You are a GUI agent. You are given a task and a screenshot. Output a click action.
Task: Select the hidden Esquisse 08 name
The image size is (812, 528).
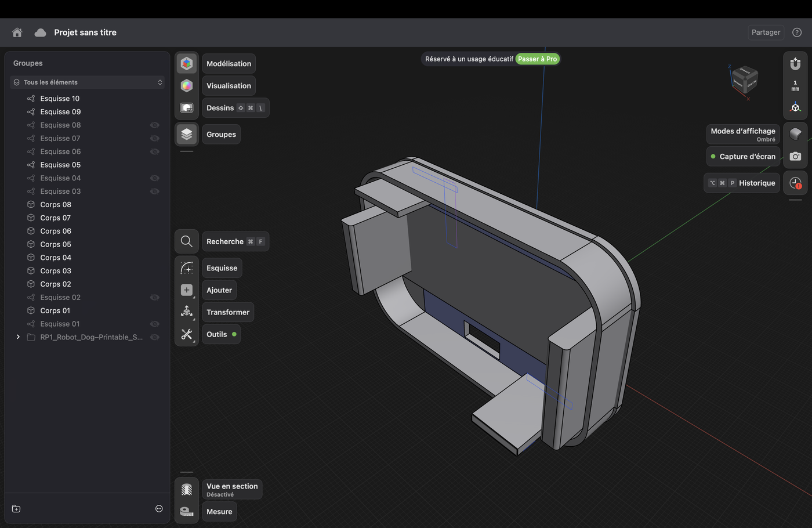pyautogui.click(x=60, y=125)
